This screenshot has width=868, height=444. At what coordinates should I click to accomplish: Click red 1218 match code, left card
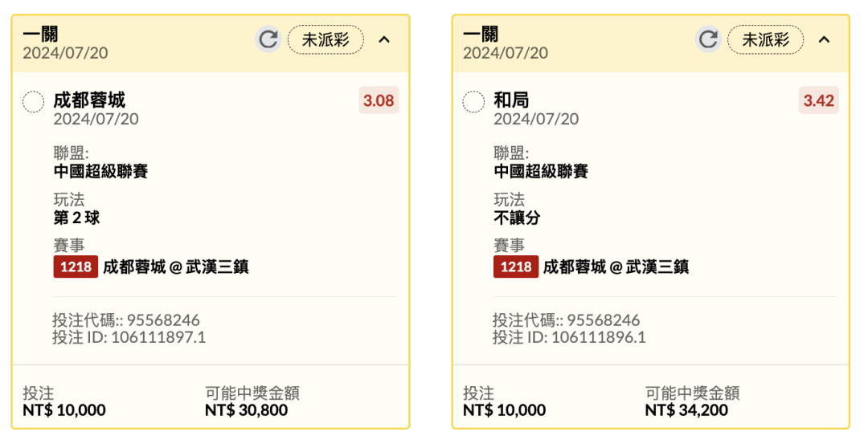click(x=76, y=267)
